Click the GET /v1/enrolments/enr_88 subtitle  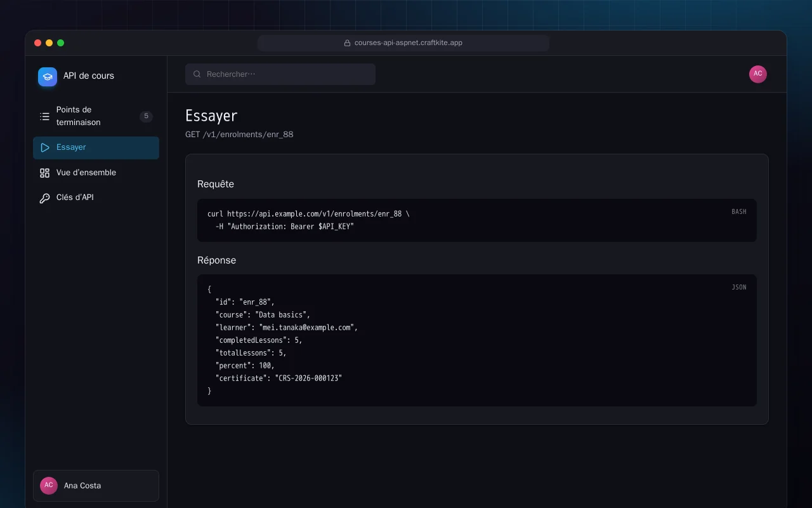(239, 135)
